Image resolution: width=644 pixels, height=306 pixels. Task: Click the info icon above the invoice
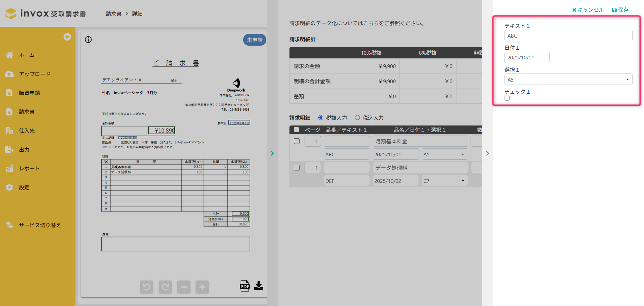pyautogui.click(x=88, y=40)
